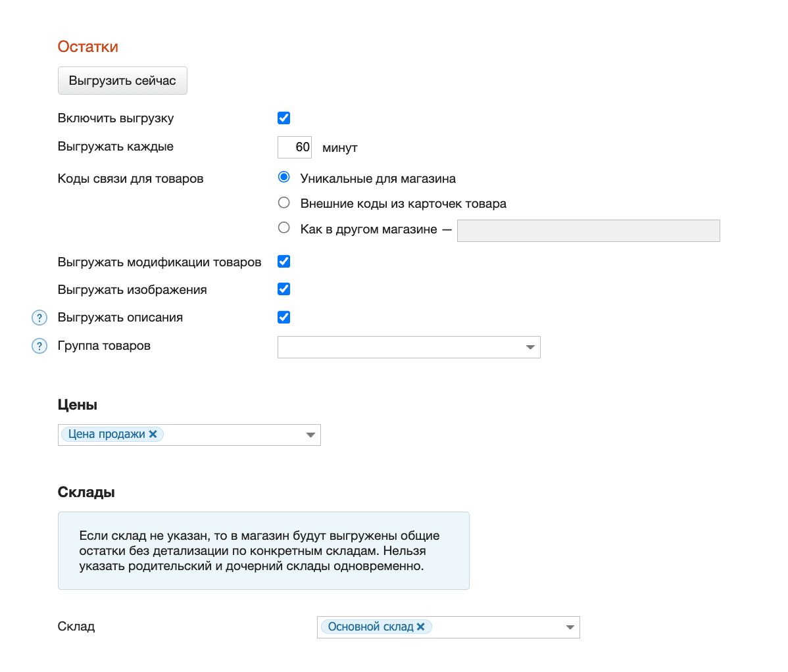Click the Внешние коды из карточек товара label
788x672 pixels.
pos(403,204)
